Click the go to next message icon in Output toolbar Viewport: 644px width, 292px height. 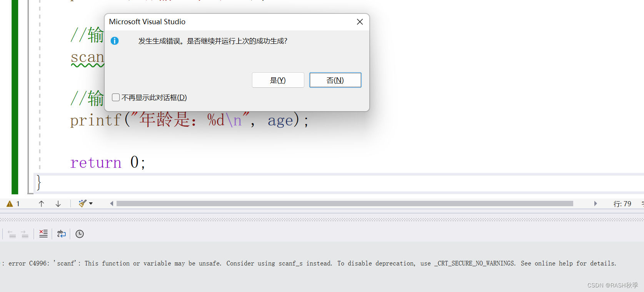click(25, 234)
